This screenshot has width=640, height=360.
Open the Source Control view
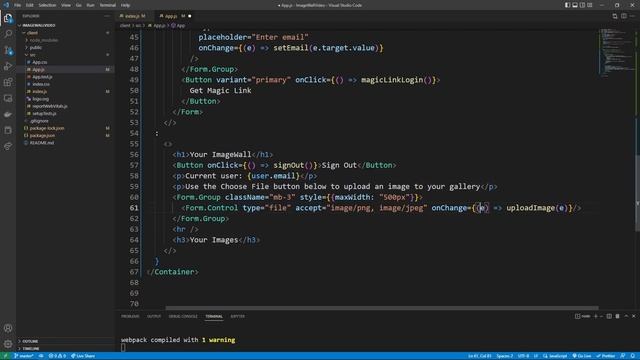8,50
